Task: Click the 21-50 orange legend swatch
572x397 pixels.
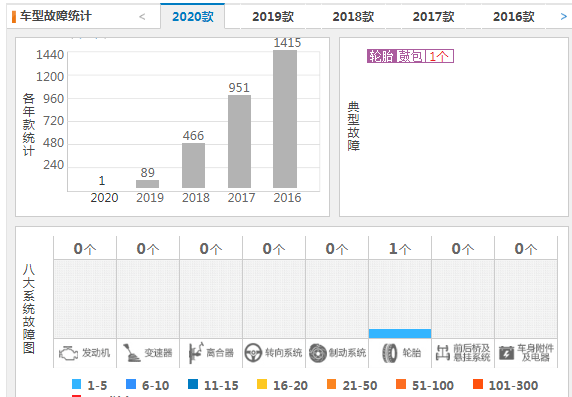Action: [x=332, y=384]
